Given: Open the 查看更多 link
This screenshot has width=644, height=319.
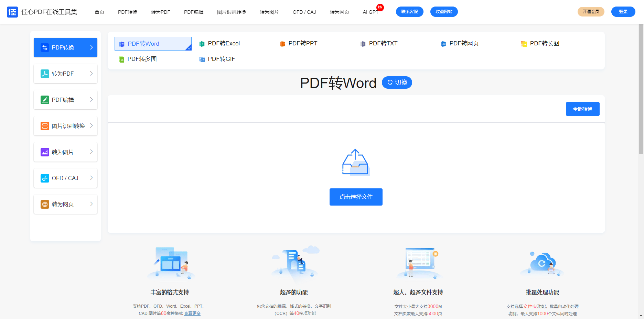Looking at the screenshot, I should [192, 313].
